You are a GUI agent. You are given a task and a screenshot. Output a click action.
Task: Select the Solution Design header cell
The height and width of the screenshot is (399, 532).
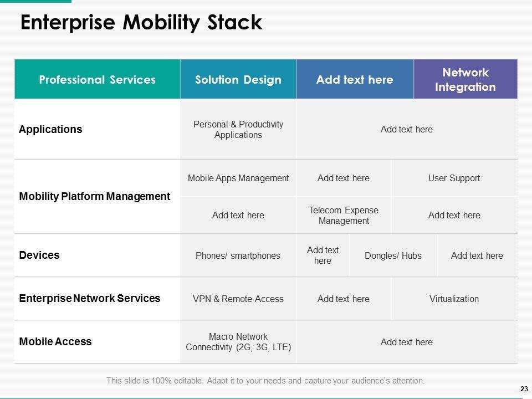[x=238, y=80]
